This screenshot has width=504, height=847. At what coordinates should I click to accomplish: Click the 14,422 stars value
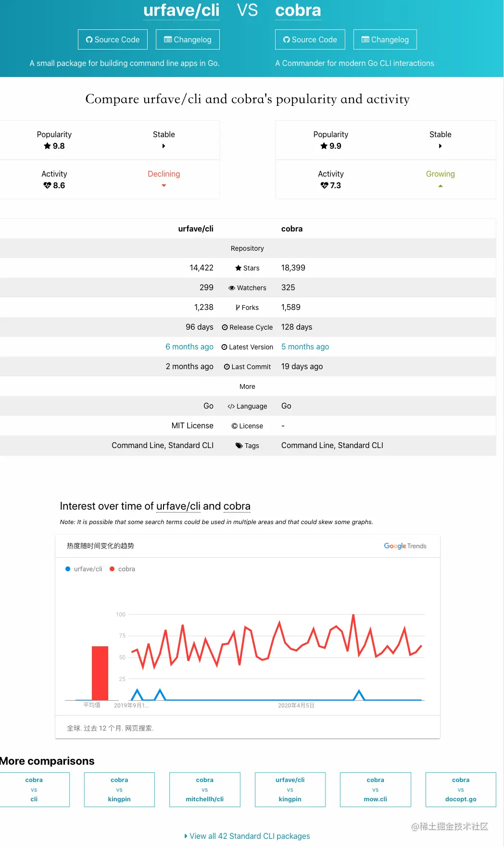(x=202, y=268)
